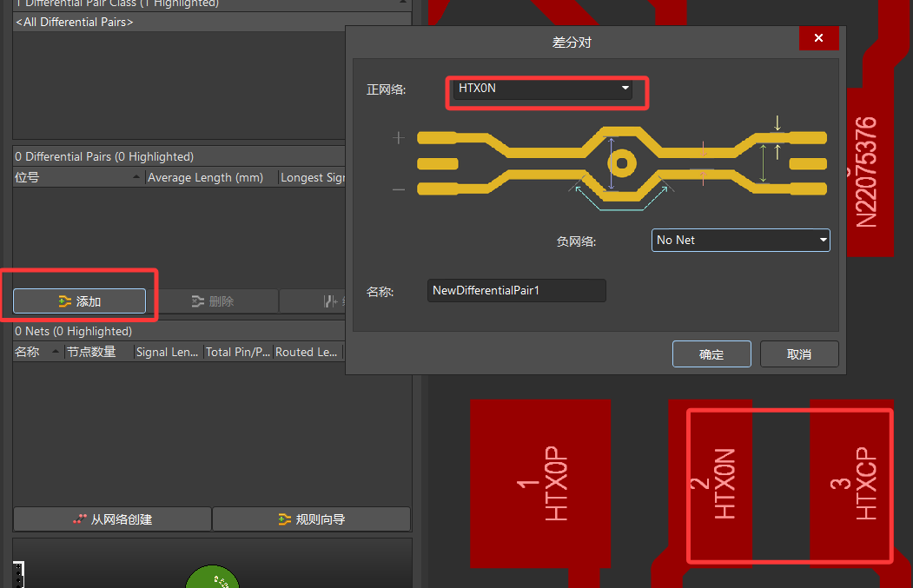The height and width of the screenshot is (588, 913).
Task: Sort nets by 名称 column header
Action: click(37, 353)
